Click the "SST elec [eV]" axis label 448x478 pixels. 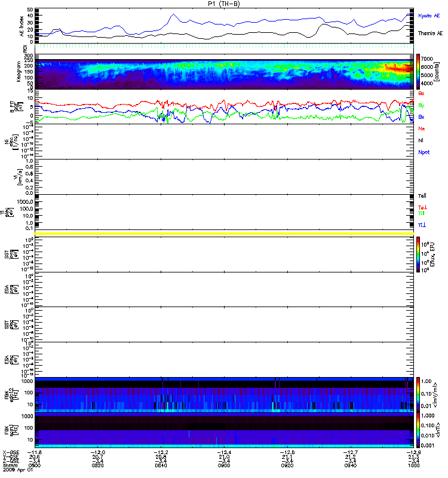point(11,324)
